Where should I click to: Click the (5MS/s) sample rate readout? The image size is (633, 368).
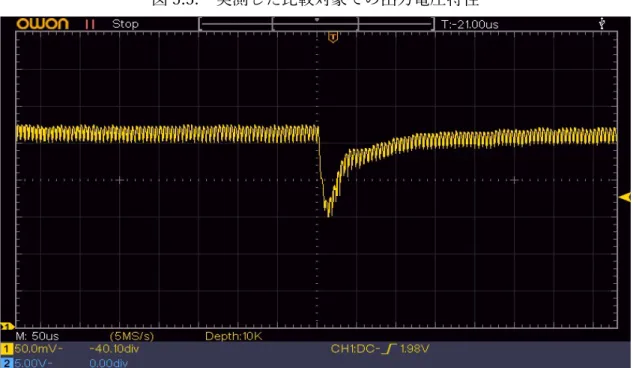coord(132,336)
